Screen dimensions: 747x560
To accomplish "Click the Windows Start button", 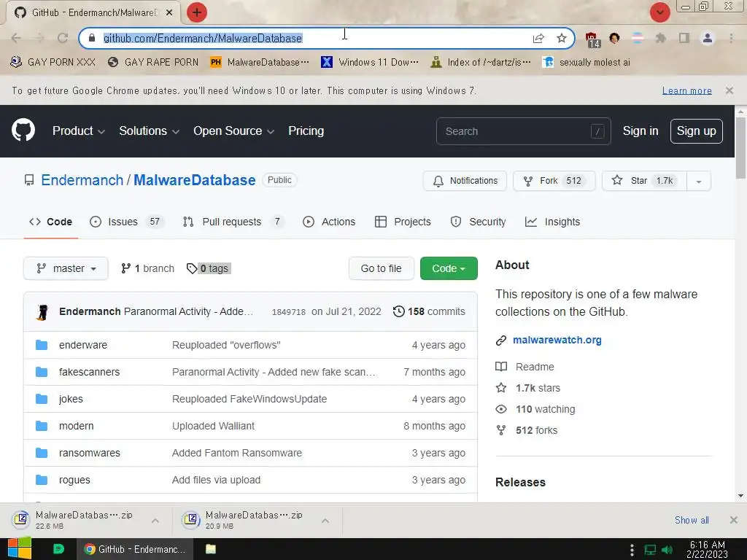I will 20,548.
